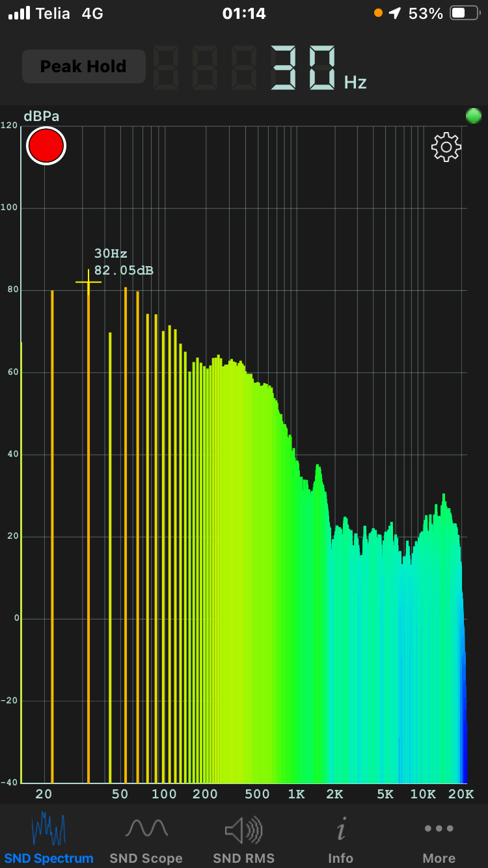This screenshot has width=488, height=868.
Task: Tap the spectrum peak near 2K
Action: 318,467
